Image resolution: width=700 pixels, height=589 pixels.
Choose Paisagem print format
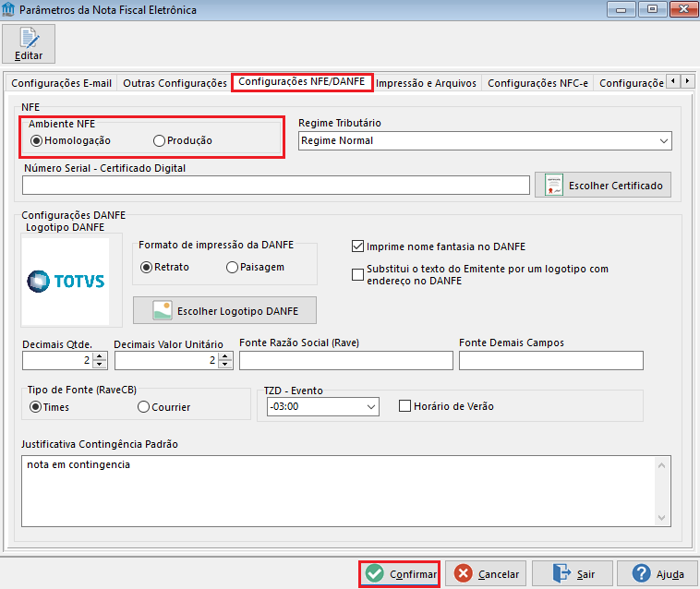[x=232, y=268]
